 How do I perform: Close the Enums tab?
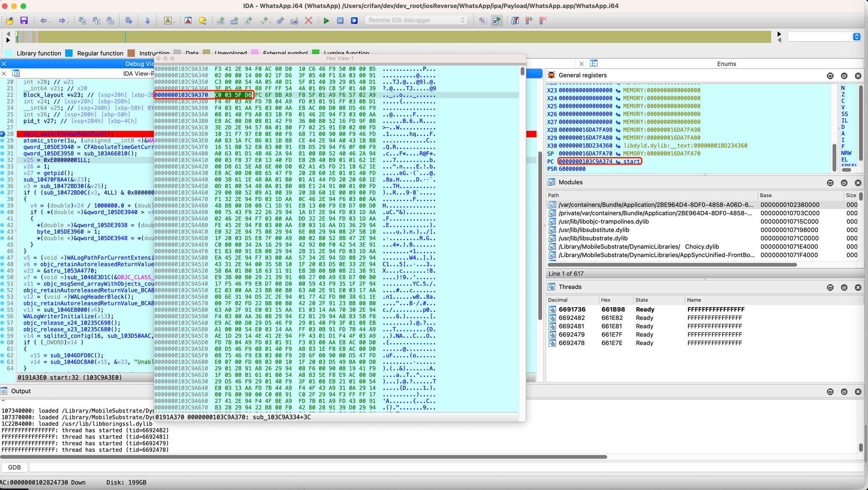click(x=581, y=64)
